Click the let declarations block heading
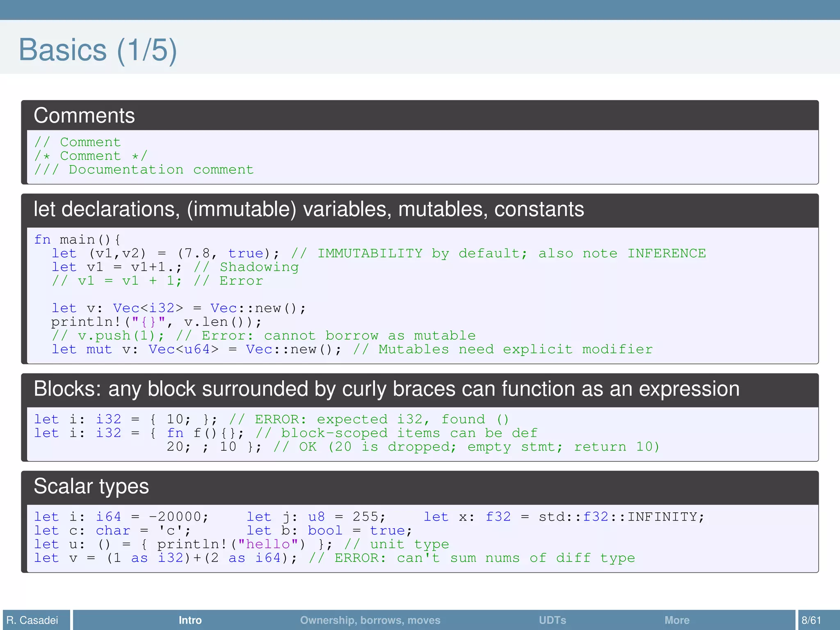Viewport: 840px width, 630px height. pos(308,209)
